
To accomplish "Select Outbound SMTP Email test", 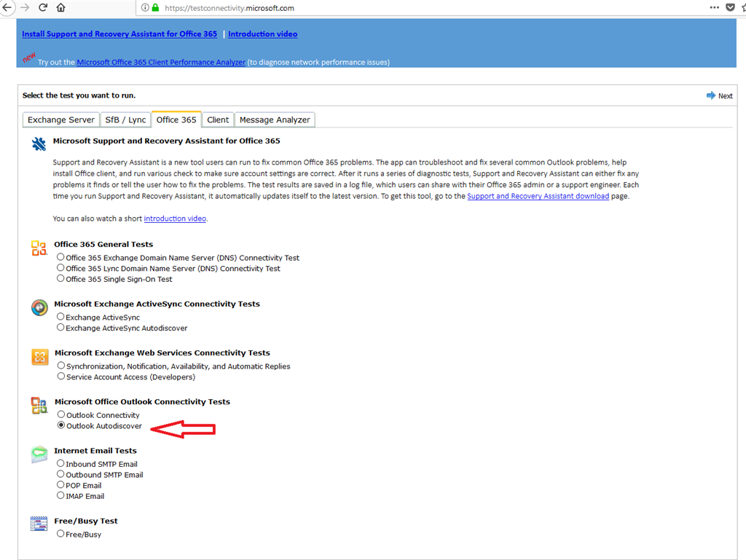I will (x=60, y=474).
